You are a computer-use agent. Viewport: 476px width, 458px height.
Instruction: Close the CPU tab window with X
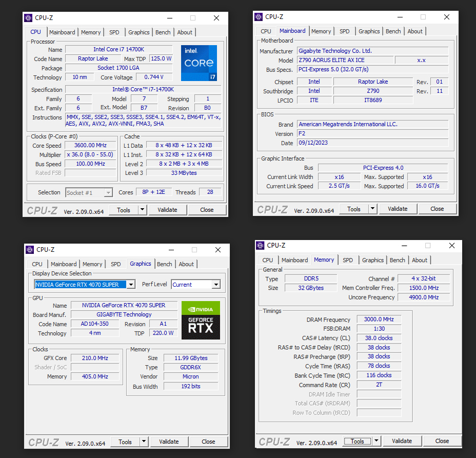[216, 18]
